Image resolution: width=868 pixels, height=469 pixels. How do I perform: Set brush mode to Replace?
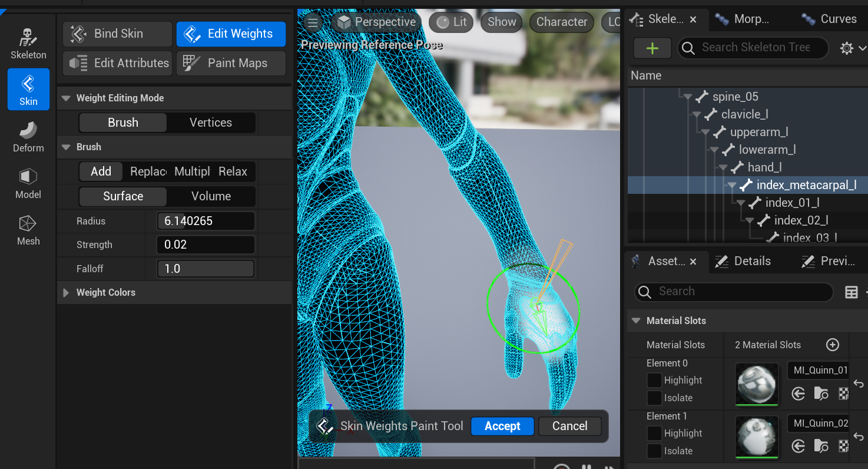point(148,171)
